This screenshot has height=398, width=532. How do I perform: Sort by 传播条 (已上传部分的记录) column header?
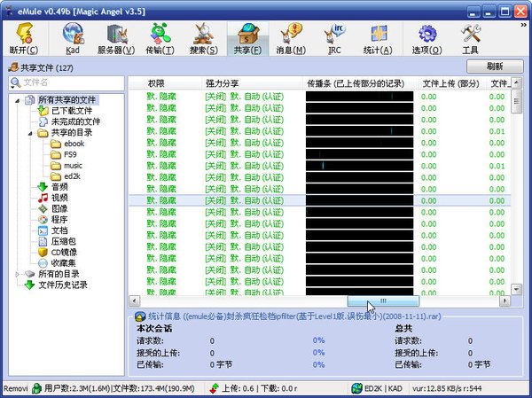[360, 83]
